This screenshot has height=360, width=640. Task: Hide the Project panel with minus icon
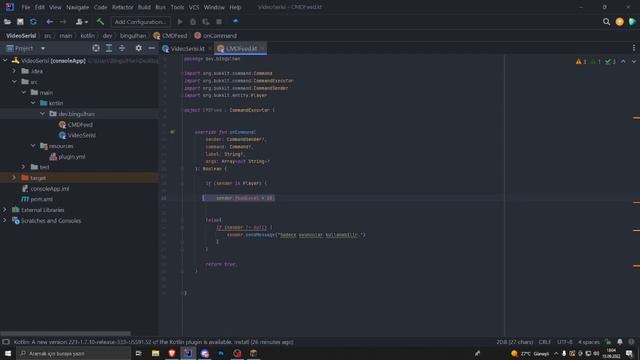coord(151,48)
